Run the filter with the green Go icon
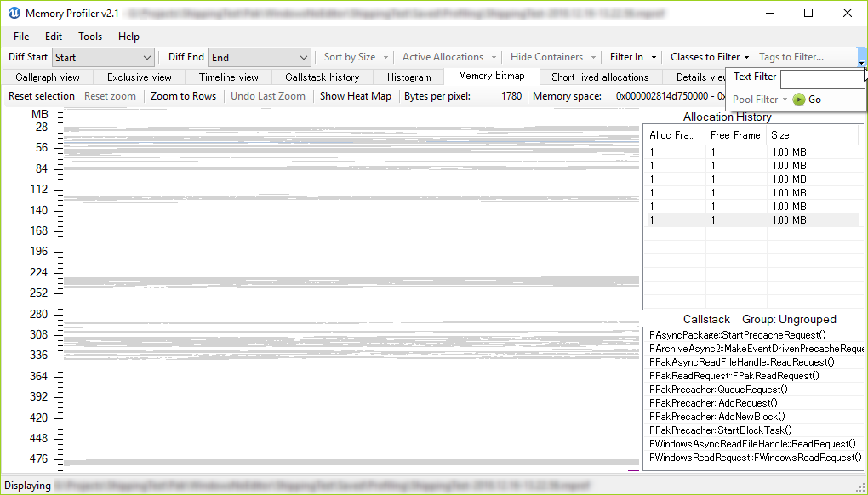868x495 pixels. (799, 99)
